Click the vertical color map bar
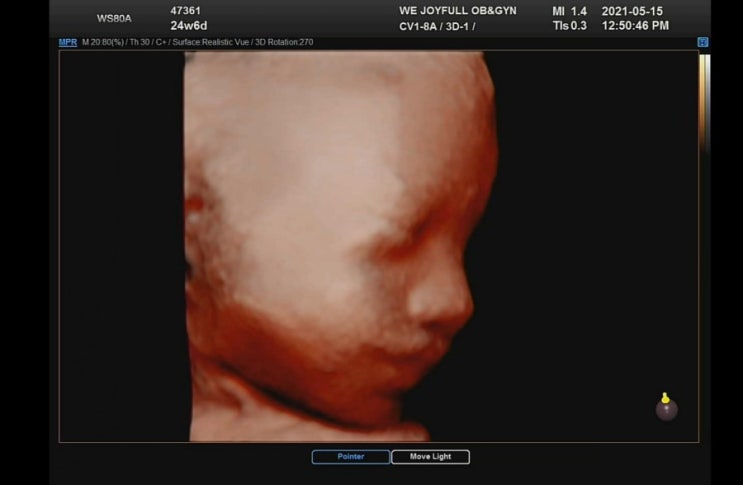This screenshot has height=485, width=743. pyautogui.click(x=705, y=103)
